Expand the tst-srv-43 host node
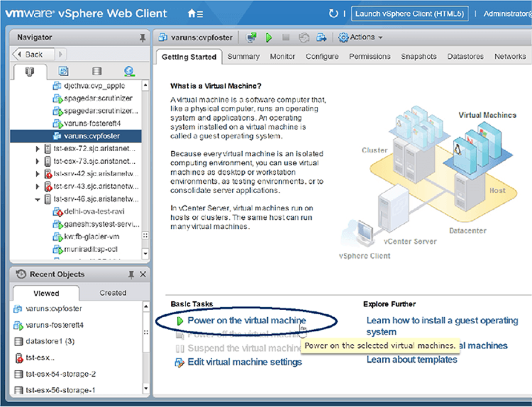532x407 pixels. coord(37,186)
